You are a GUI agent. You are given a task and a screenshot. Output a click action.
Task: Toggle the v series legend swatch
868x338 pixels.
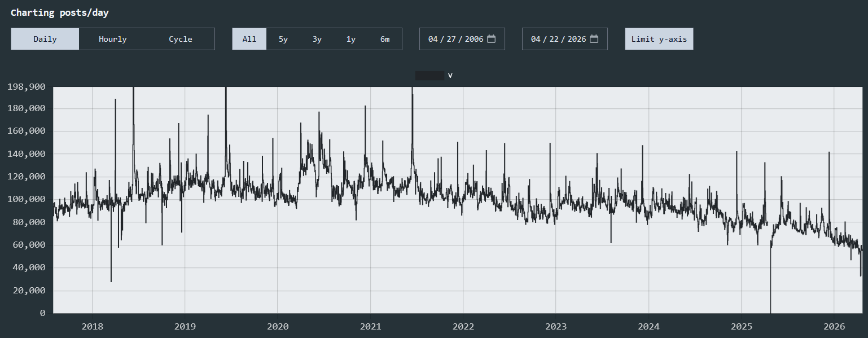click(x=429, y=76)
